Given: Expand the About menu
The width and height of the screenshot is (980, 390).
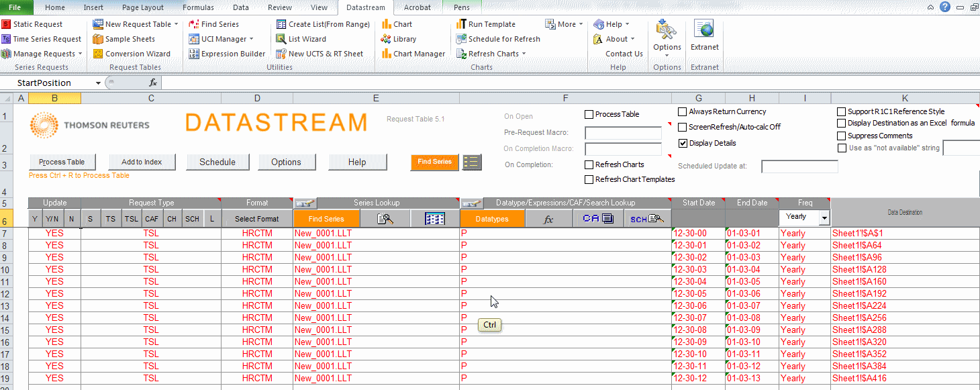Looking at the screenshot, I should pos(614,39).
